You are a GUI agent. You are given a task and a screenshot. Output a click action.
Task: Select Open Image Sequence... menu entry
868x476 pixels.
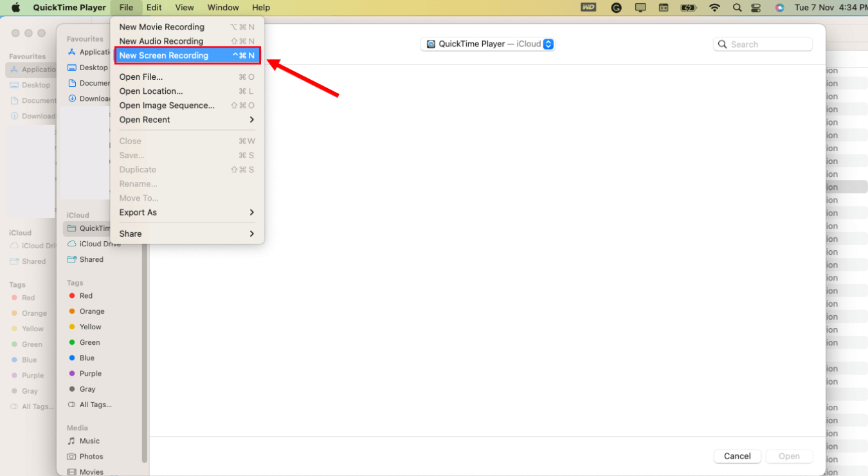click(187, 105)
